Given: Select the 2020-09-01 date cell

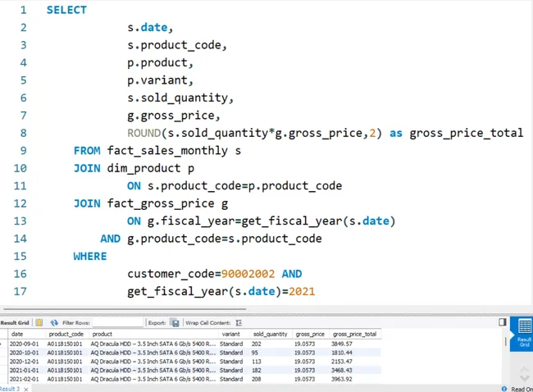Looking at the screenshot, I should (24, 344).
